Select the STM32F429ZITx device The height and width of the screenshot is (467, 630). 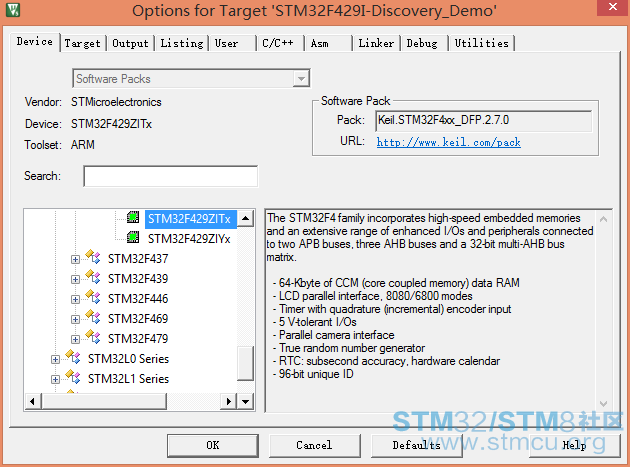[x=190, y=219]
